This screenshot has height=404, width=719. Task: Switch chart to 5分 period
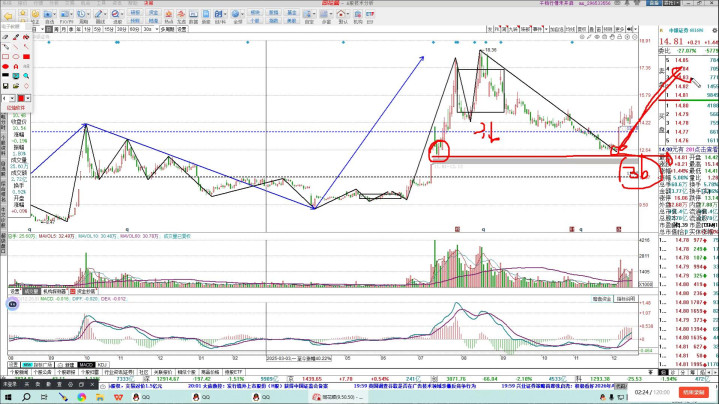pyautogui.click(x=98, y=30)
